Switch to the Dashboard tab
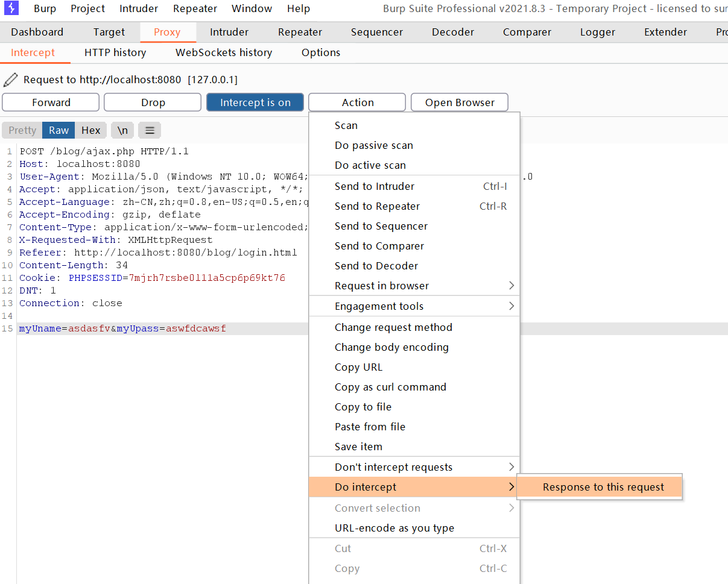 point(37,32)
